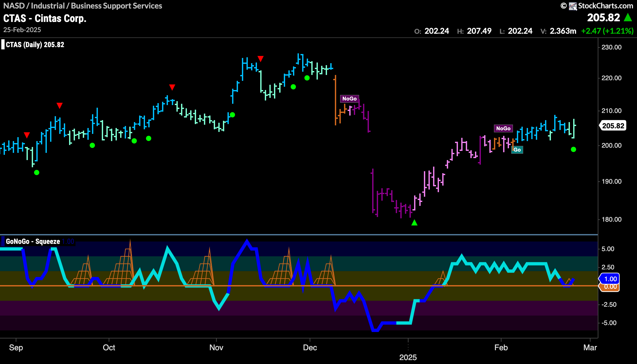Click the green dot in early November
637x364 pixels.
(x=232, y=115)
